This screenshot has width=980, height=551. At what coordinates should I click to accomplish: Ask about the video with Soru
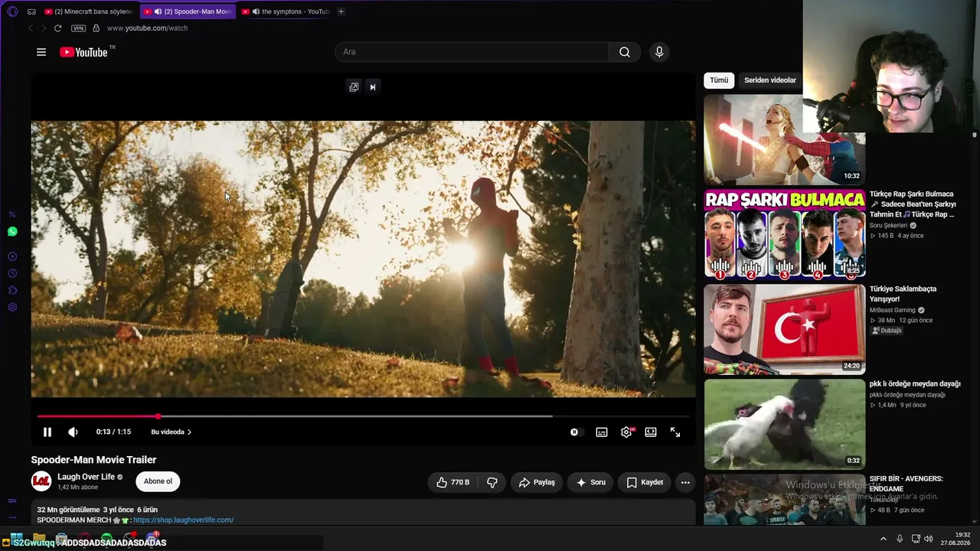590,482
